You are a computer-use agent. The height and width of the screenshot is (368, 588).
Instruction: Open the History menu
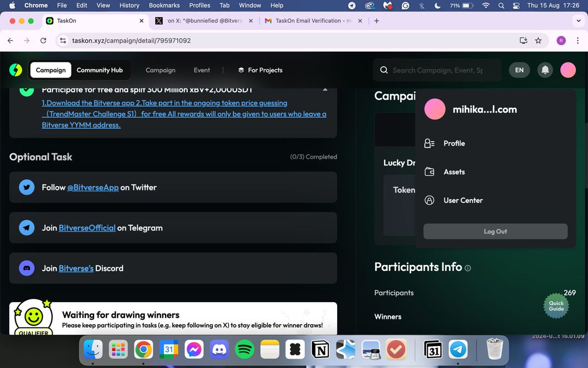click(x=129, y=5)
